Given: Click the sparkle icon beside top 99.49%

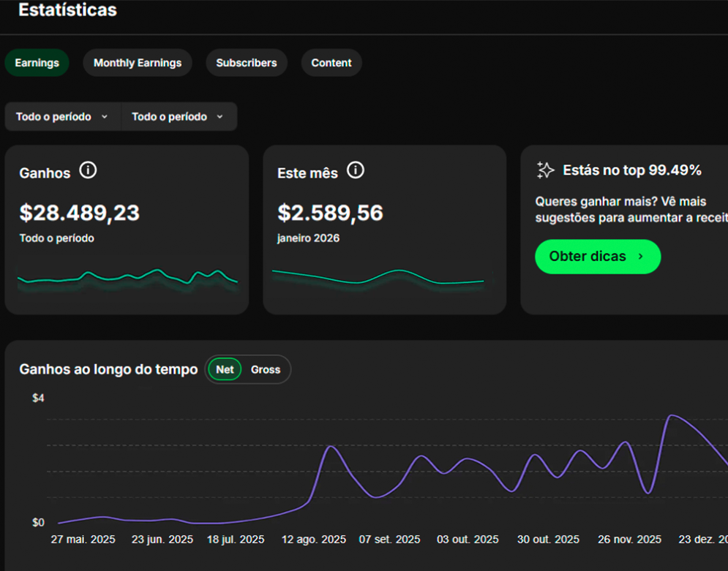Looking at the screenshot, I should 546,170.
